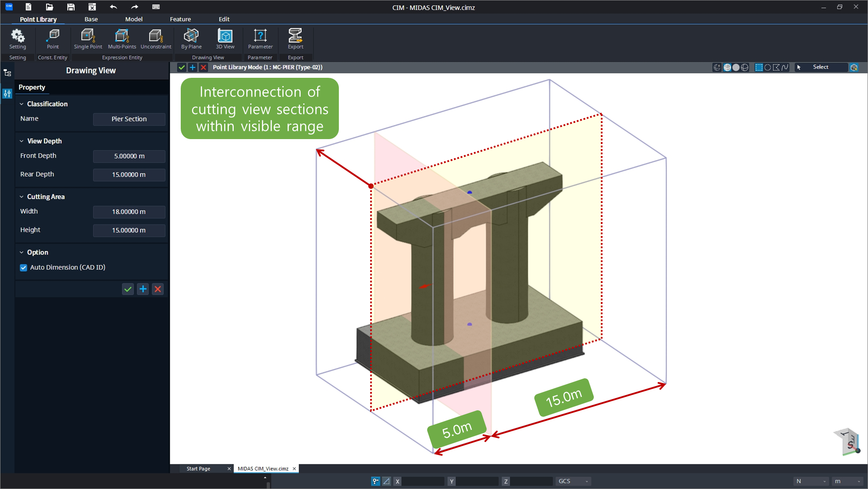Enable polygon selection mode
The width and height of the screenshot is (868, 489).
click(776, 67)
